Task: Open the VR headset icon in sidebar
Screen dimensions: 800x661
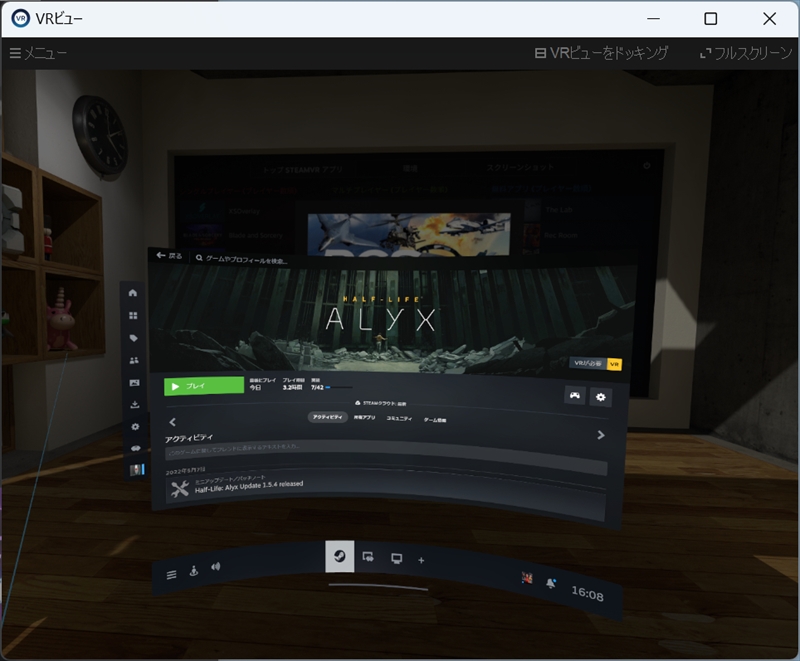Action: 136,448
